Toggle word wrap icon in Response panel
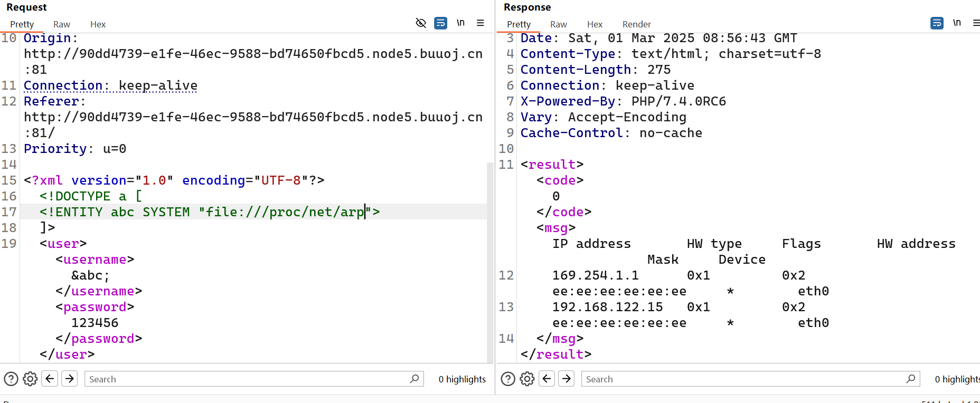The width and height of the screenshot is (980, 403). tap(937, 23)
